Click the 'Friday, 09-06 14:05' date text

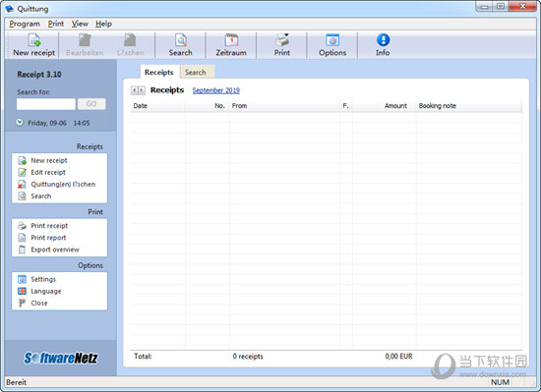59,123
